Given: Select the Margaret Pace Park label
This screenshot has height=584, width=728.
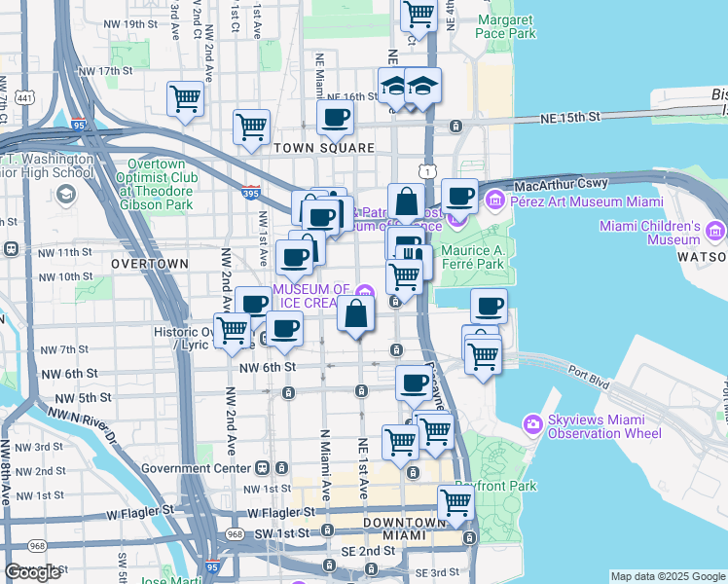Looking at the screenshot, I should tap(505, 27).
